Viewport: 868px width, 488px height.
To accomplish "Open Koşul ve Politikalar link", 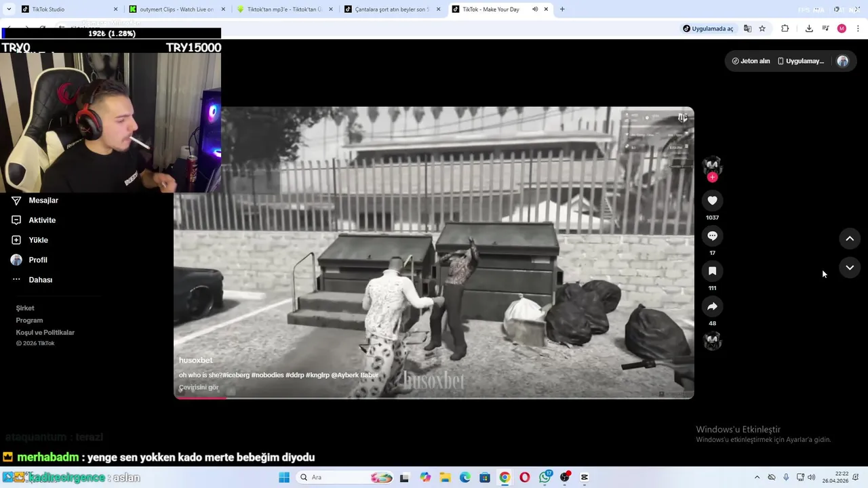I will [45, 333].
